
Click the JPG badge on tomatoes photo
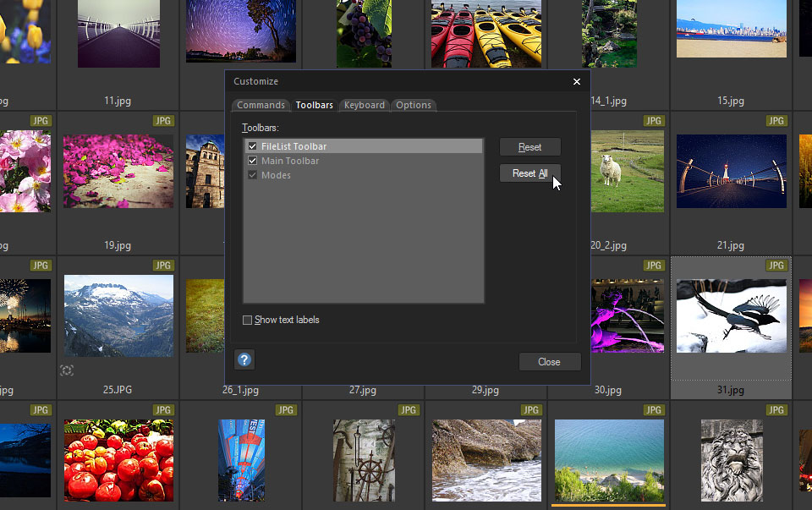coord(163,409)
